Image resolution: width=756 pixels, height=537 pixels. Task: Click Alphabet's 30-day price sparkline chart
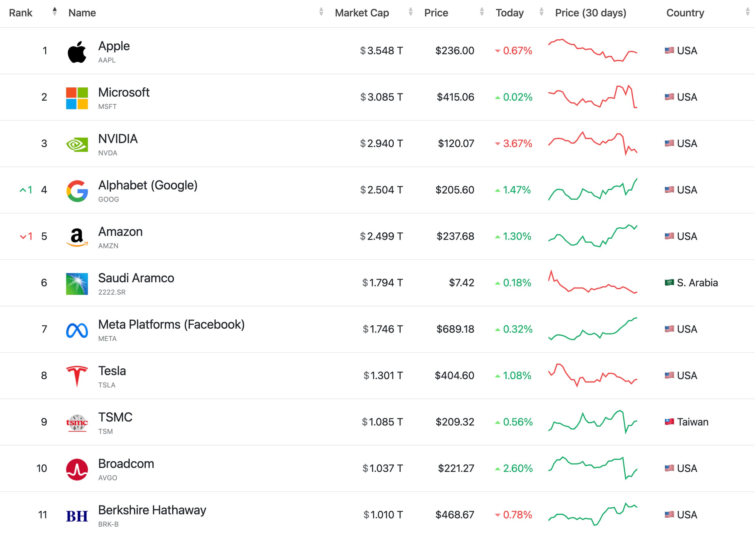tap(593, 190)
